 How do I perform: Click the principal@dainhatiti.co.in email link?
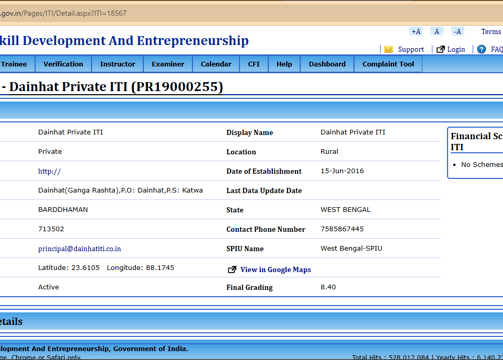79,249
